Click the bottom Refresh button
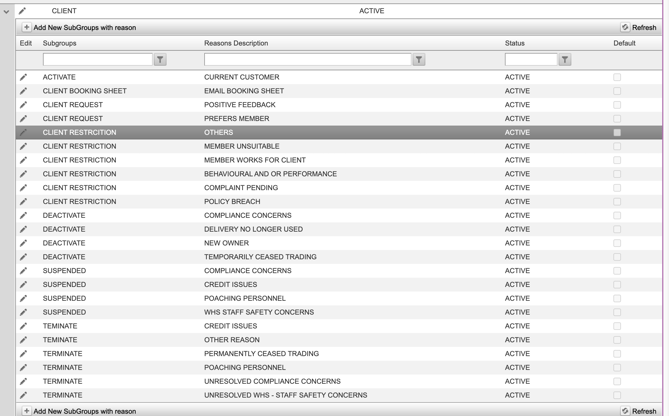Screen dimensions: 670x416 (x=638, y=411)
